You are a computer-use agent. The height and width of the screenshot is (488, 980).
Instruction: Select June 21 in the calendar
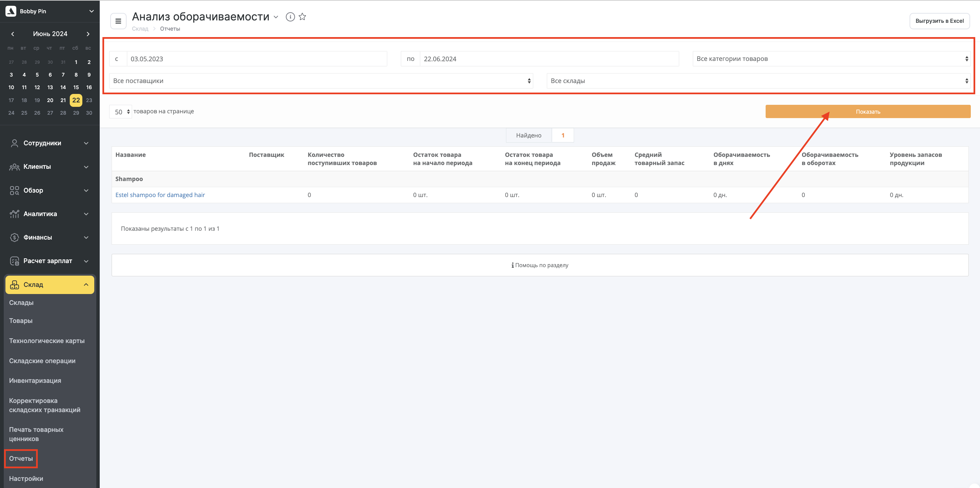(63, 100)
